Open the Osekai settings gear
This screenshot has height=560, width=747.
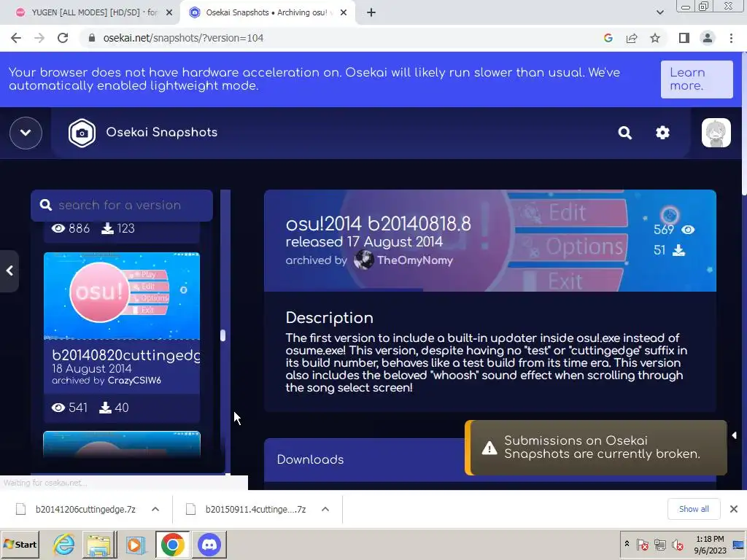tap(662, 133)
